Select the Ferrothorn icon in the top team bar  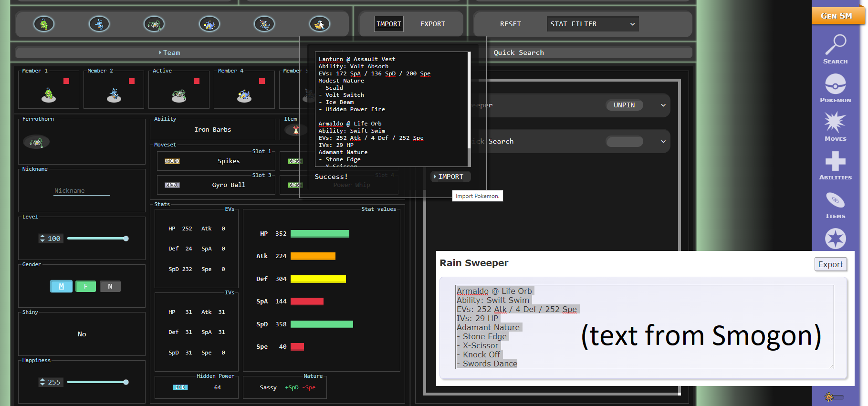pyautogui.click(x=154, y=24)
